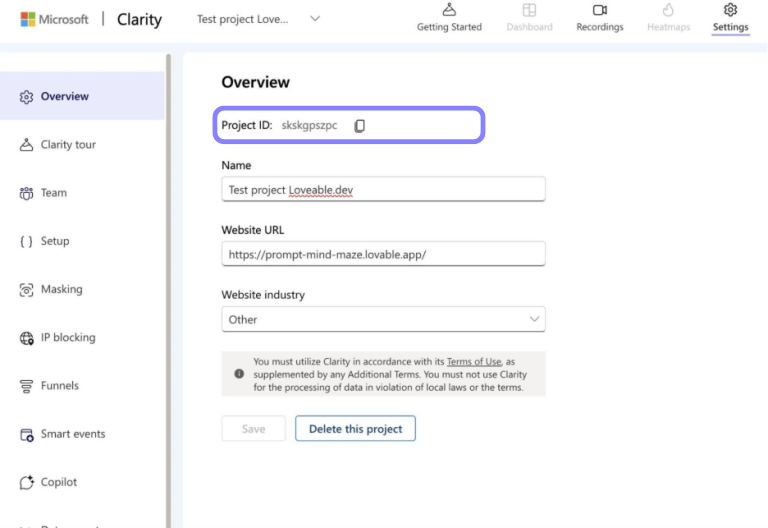Viewport: 768px width, 528px height.
Task: Click the 'Website industry' label
Action: [x=263, y=295]
